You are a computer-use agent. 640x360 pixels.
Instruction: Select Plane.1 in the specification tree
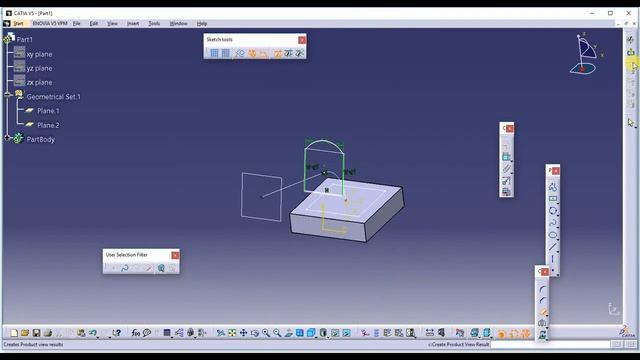click(48, 111)
